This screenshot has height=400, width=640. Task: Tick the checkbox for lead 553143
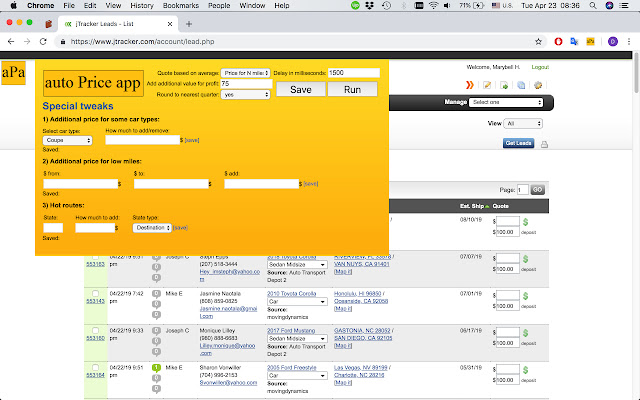[96, 292]
